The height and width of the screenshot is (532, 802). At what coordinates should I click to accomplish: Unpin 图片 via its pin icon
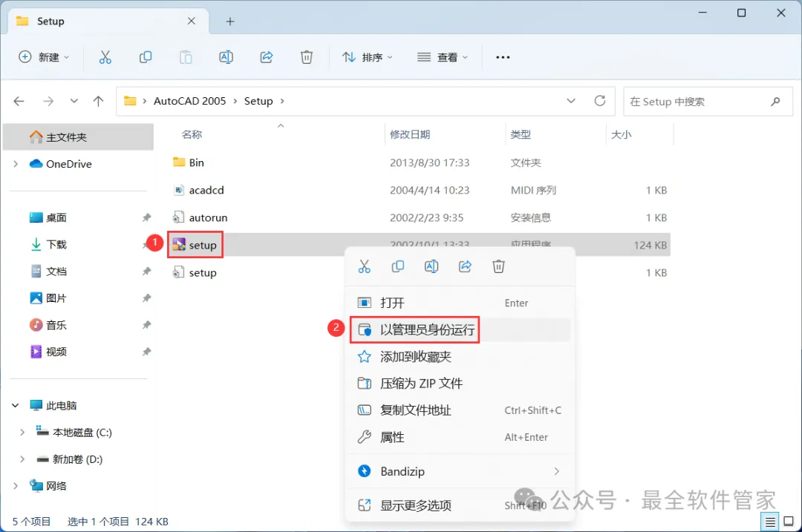(147, 298)
